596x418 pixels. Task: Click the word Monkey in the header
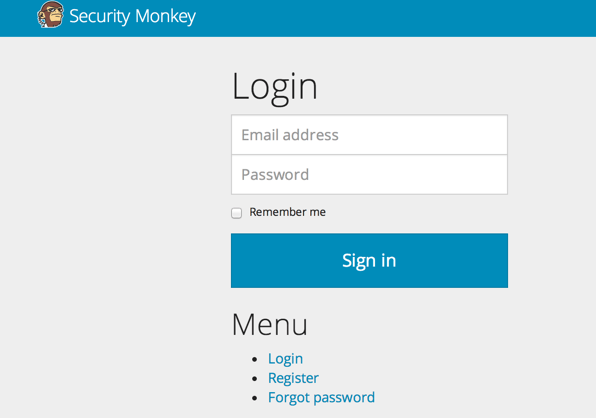pyautogui.click(x=165, y=17)
